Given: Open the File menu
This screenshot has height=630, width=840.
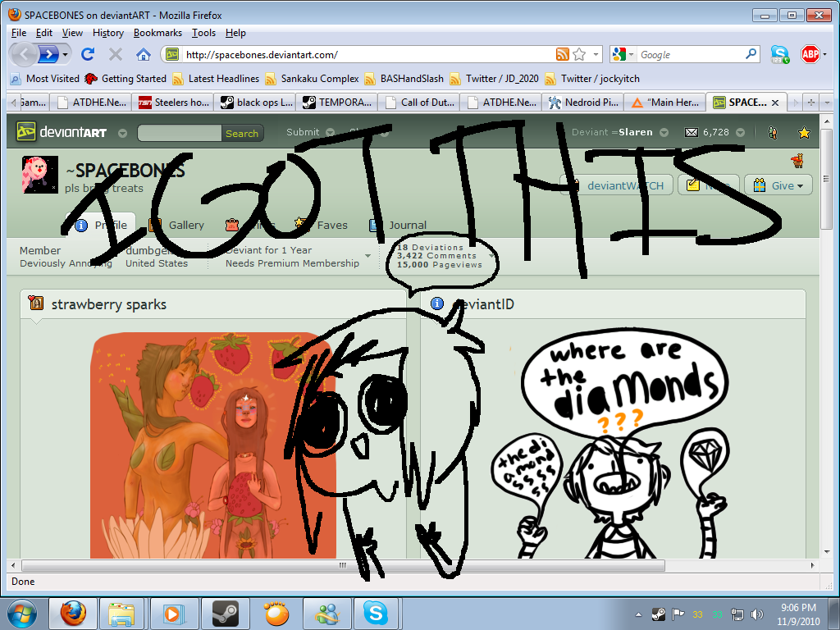Looking at the screenshot, I should point(19,33).
